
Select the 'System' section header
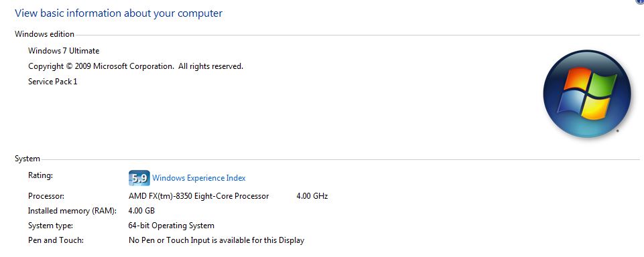click(x=27, y=159)
